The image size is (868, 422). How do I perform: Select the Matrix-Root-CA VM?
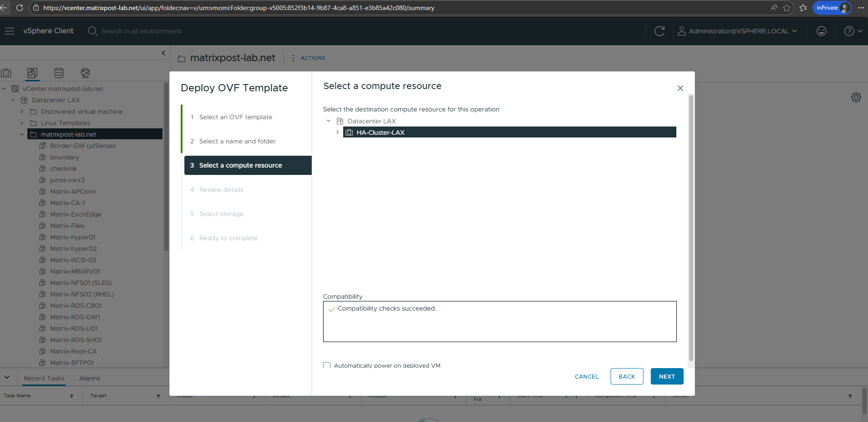click(73, 351)
